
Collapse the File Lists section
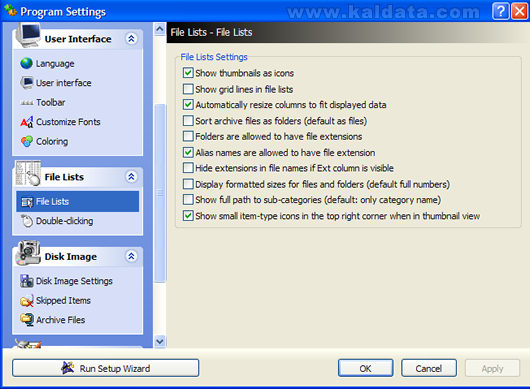coord(131,176)
